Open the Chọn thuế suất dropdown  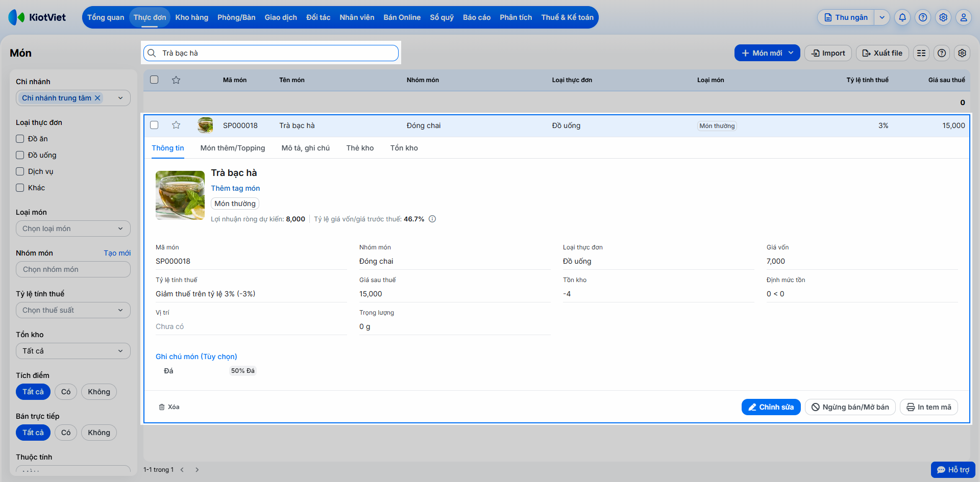[73, 310]
